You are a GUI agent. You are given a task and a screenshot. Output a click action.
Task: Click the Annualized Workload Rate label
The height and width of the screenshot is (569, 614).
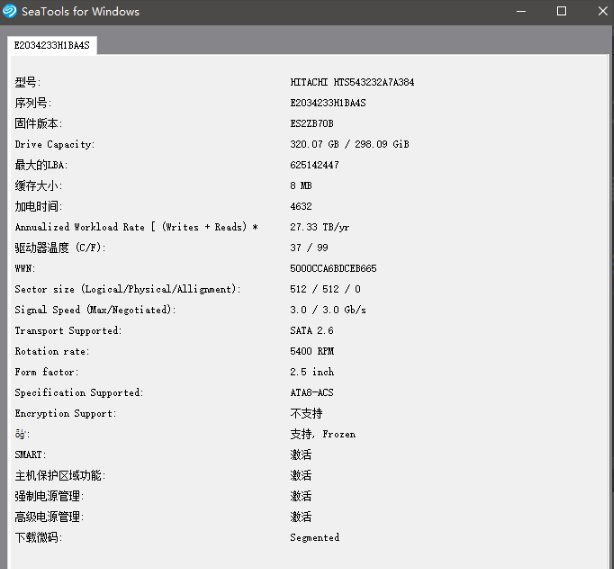(x=136, y=227)
